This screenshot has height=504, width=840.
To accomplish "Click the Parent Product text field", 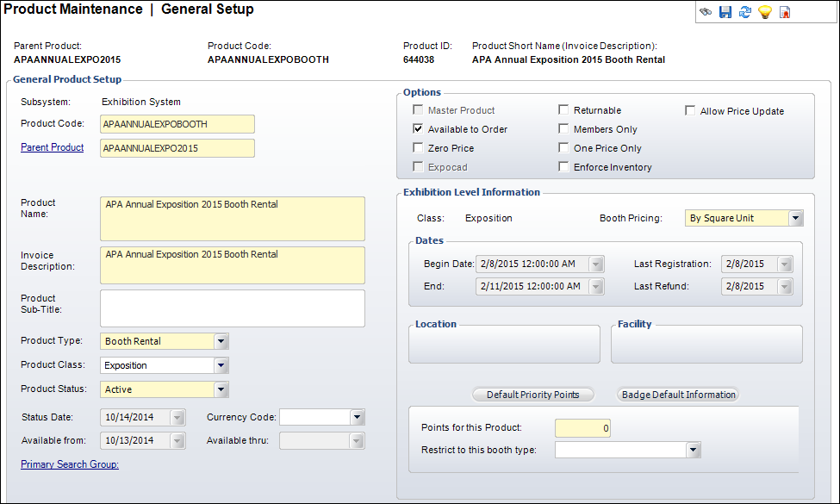I will point(177,148).
